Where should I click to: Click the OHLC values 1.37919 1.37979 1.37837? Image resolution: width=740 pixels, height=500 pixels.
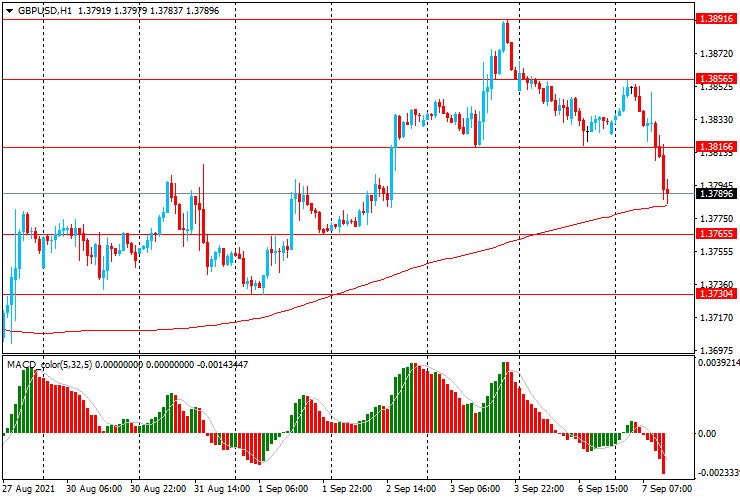[x=130, y=10]
